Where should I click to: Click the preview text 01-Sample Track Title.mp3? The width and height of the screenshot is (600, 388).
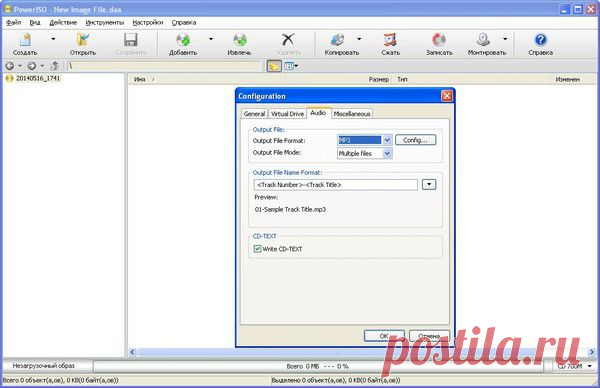point(290,210)
